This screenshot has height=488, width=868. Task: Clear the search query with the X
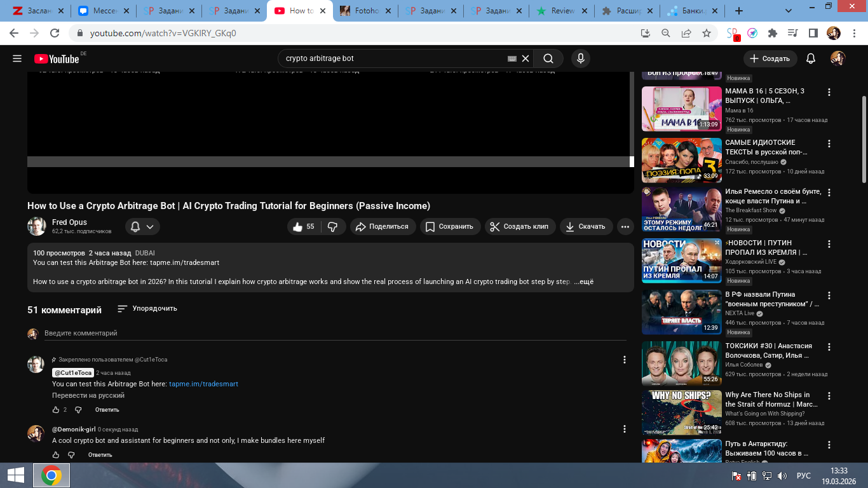pos(526,58)
